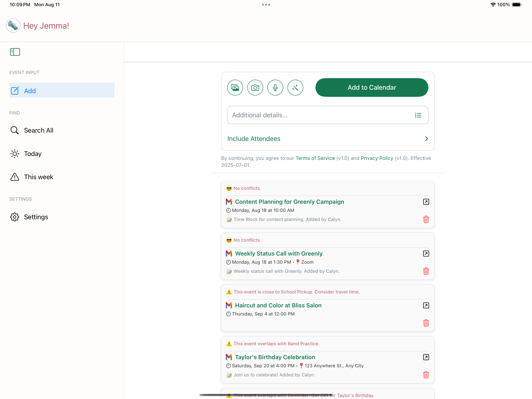
Task: Click the 'Hey Jemma!' greeting text
Action: tap(46, 26)
